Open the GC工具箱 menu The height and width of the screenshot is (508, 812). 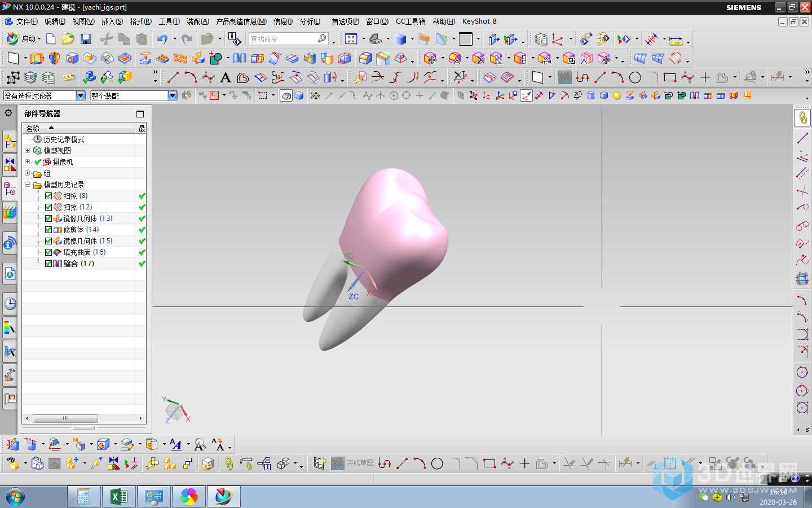pos(411,21)
